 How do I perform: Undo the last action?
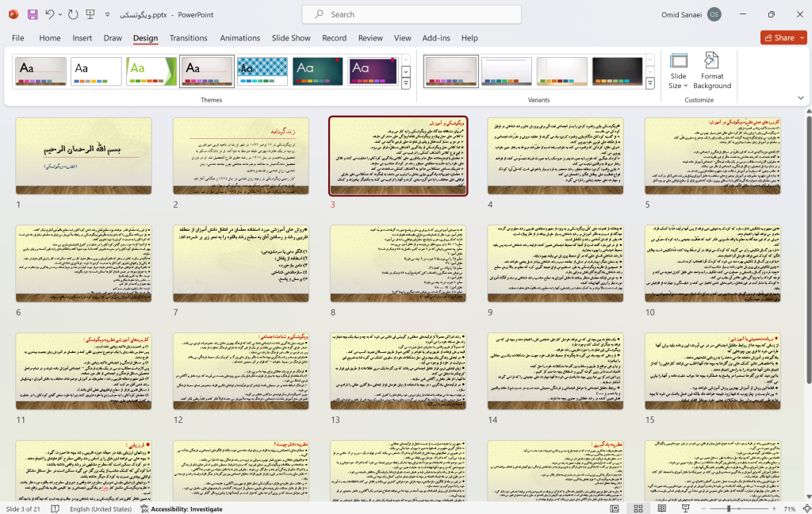click(x=50, y=14)
